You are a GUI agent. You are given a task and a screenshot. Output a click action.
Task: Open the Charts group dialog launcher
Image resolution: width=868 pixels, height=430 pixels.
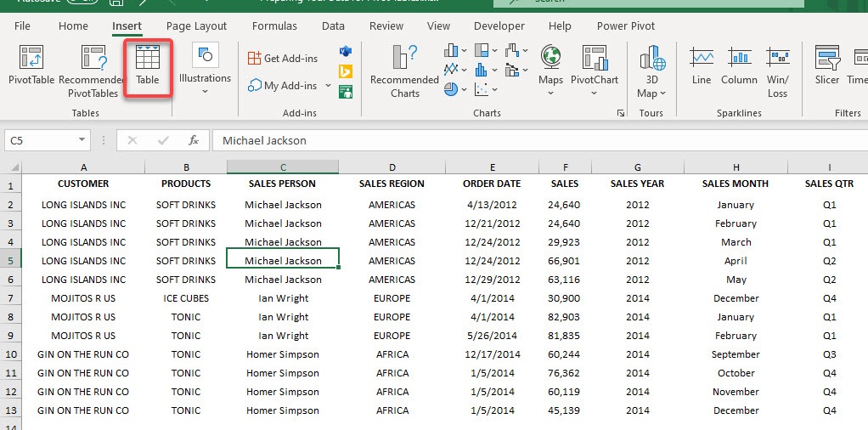coord(621,113)
